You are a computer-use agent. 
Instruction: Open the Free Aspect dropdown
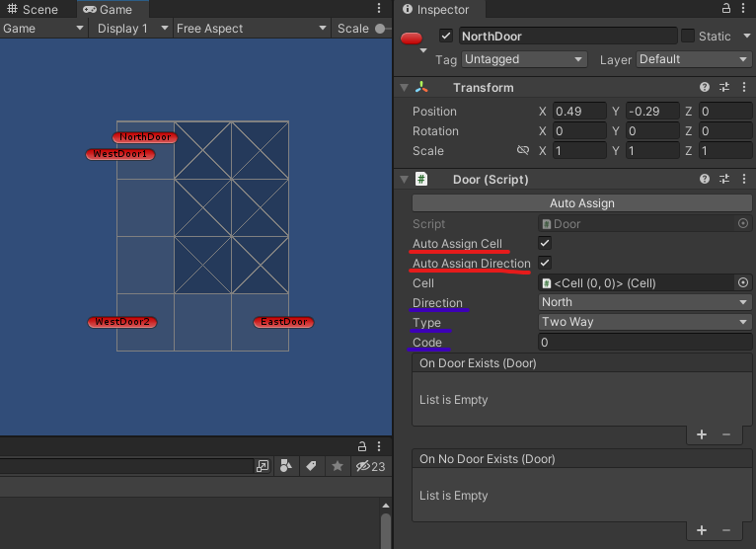[252, 29]
